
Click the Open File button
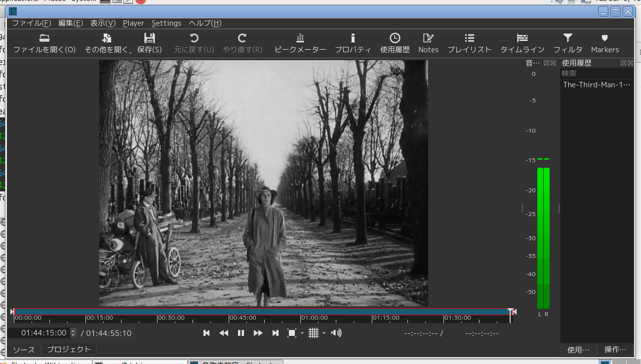click(x=44, y=43)
